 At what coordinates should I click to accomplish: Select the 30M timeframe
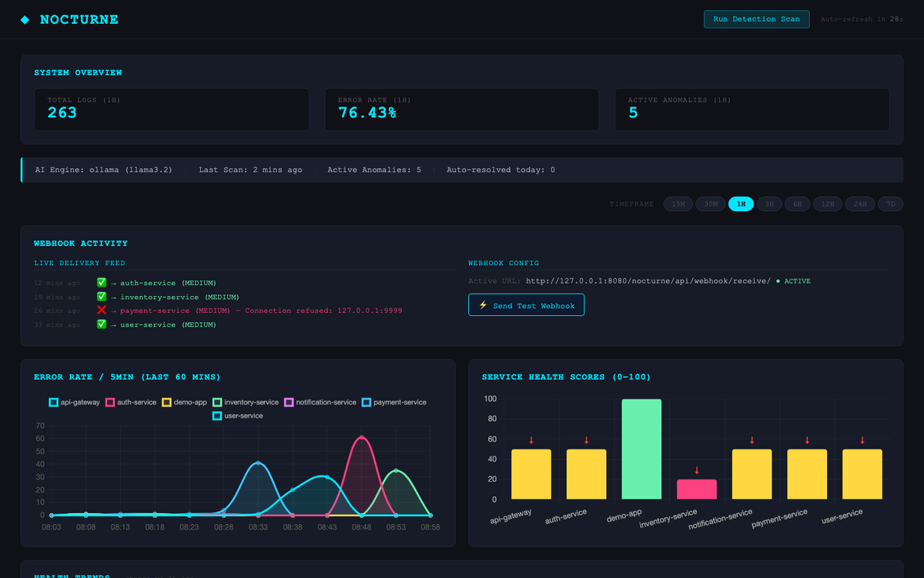tap(711, 204)
